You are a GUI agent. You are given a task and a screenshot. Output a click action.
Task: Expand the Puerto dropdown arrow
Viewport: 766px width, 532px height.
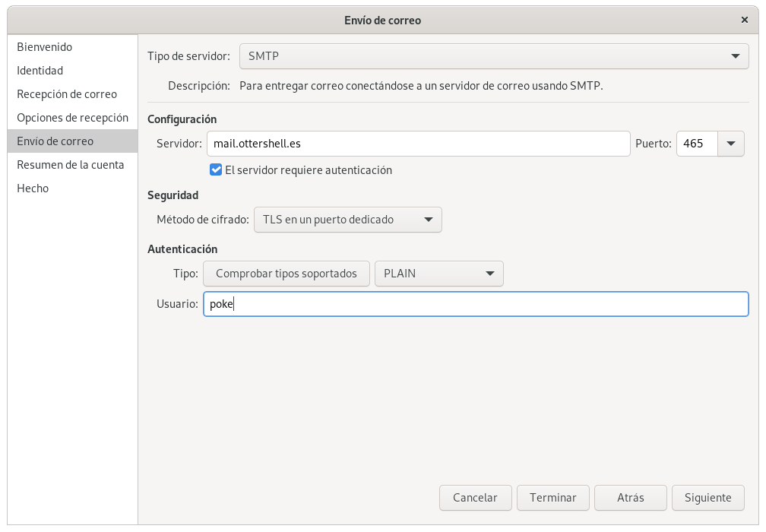click(731, 144)
